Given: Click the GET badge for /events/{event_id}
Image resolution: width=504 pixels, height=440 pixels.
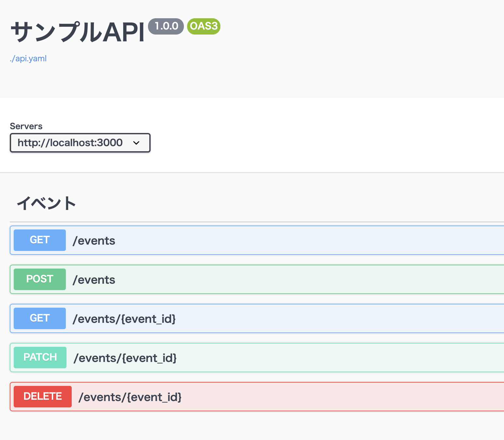Looking at the screenshot, I should [40, 318].
